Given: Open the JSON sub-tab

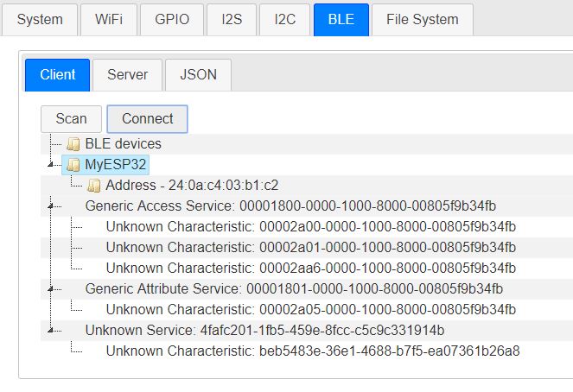Looking at the screenshot, I should coord(198,75).
